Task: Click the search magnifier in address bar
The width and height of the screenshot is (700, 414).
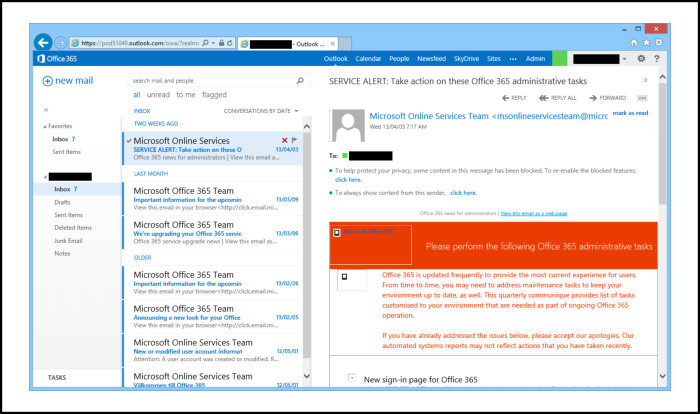Action: pos(205,43)
